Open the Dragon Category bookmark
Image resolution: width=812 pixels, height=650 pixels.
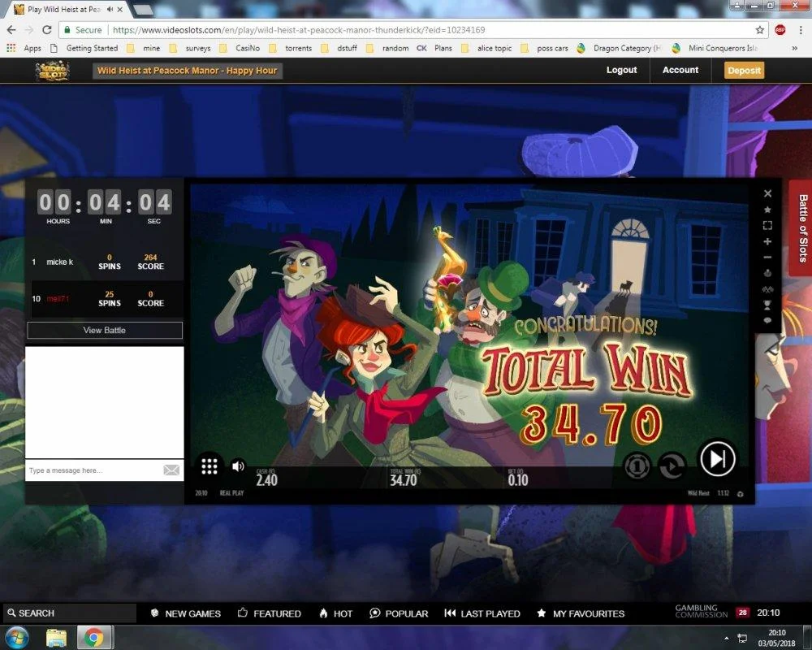(619, 48)
